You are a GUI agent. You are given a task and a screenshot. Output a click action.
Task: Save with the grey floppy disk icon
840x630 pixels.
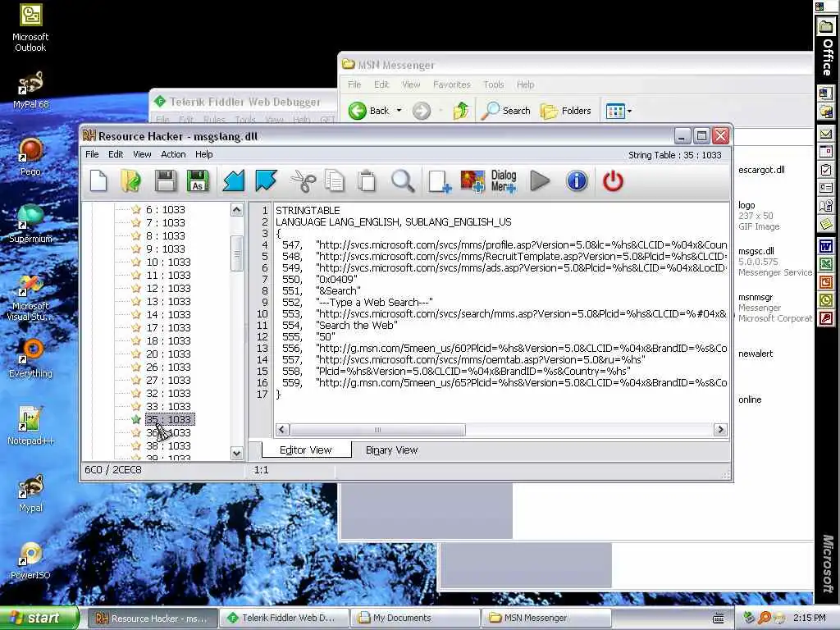[x=166, y=181]
